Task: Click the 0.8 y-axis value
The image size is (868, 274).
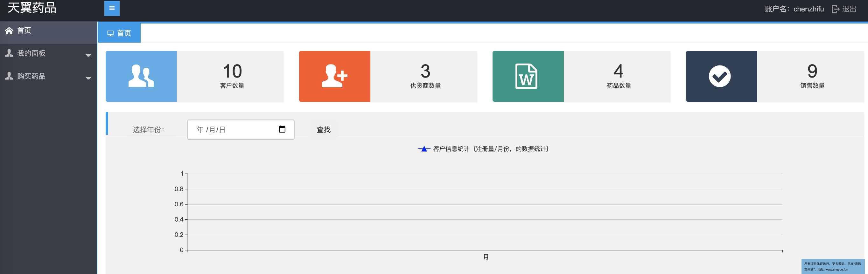Action: pos(179,189)
